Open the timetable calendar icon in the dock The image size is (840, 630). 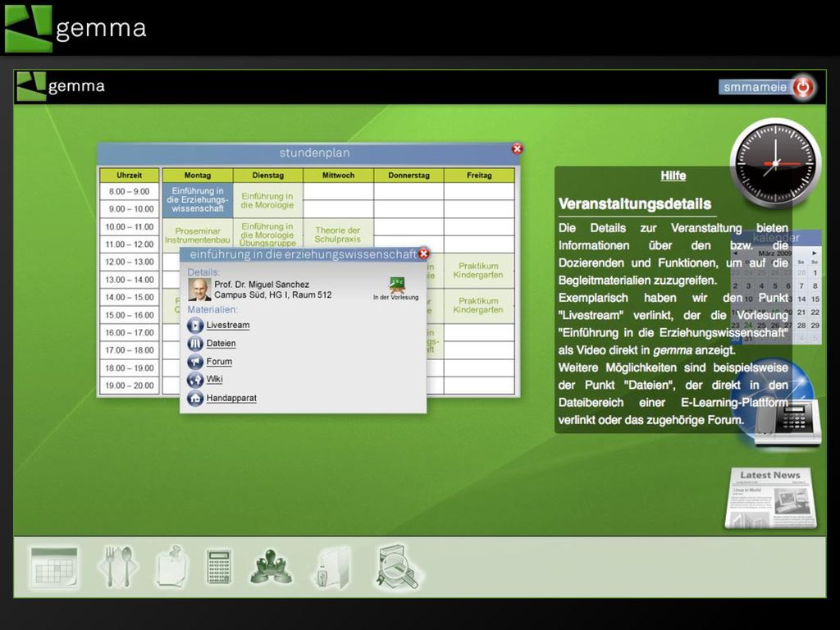(54, 567)
